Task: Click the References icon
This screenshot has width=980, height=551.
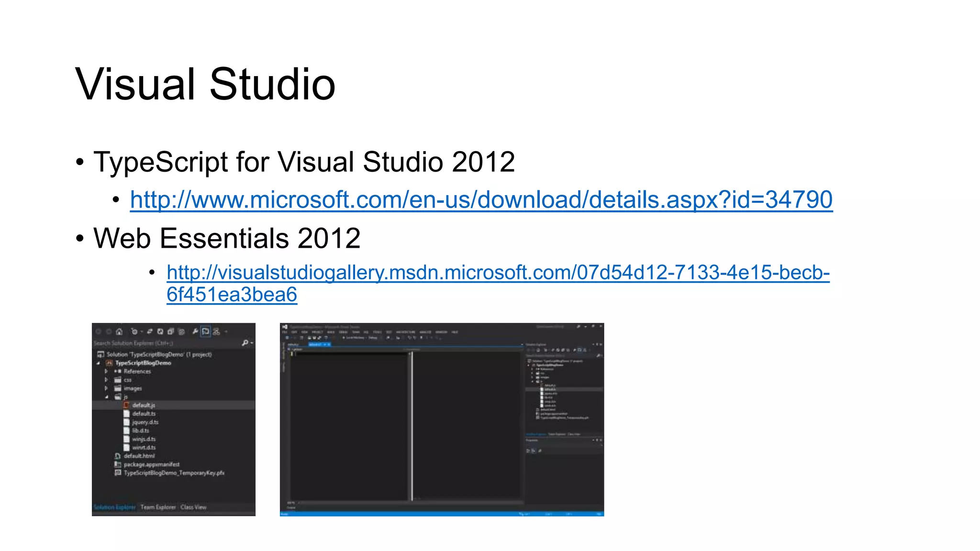Action: (x=118, y=371)
